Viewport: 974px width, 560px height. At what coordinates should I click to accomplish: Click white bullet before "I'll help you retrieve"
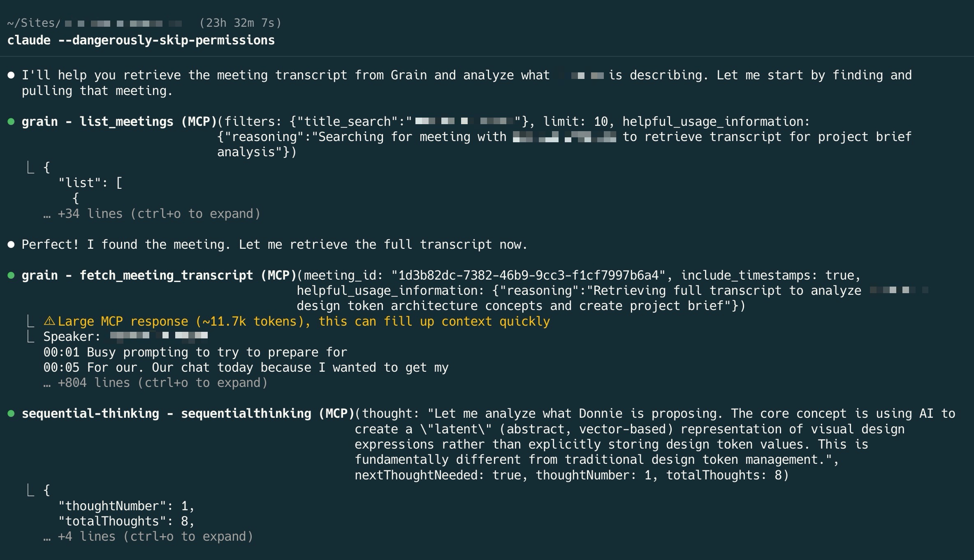[12, 75]
